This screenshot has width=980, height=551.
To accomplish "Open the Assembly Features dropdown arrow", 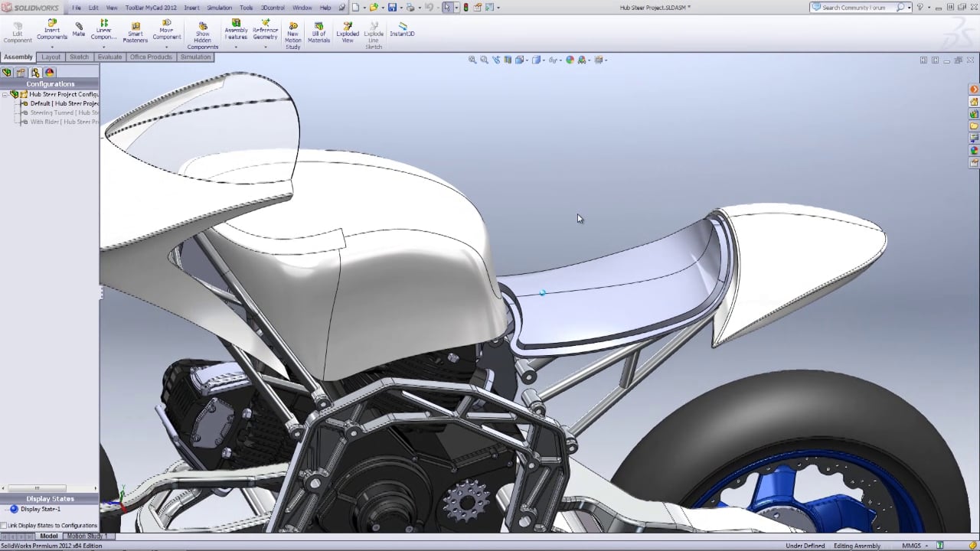I will [x=236, y=47].
